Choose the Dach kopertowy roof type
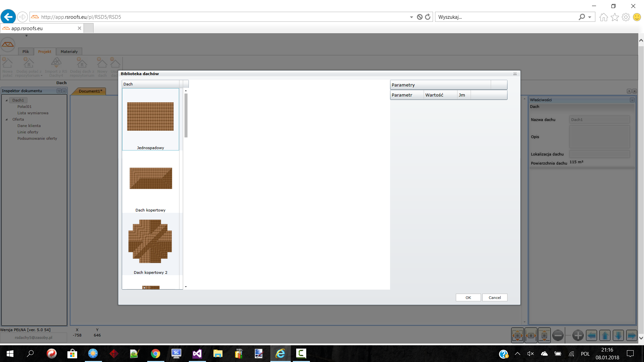This screenshot has width=644, height=362. coord(151,178)
